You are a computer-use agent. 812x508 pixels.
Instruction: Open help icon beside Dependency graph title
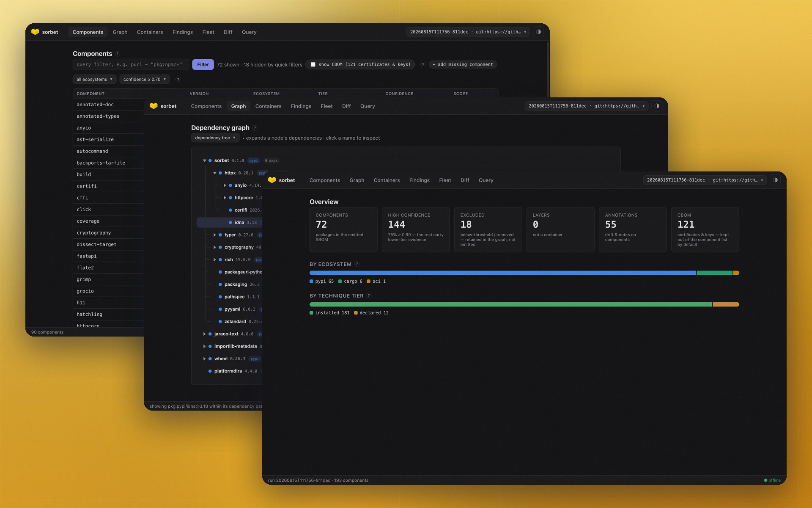click(255, 128)
